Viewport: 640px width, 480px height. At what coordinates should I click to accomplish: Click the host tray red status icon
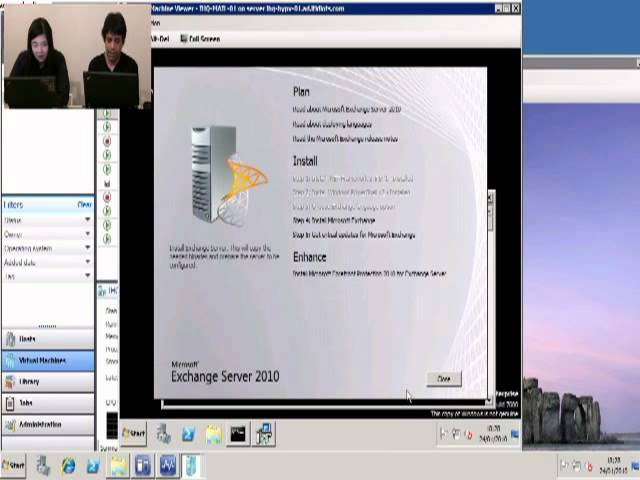pyautogui.click(x=589, y=466)
